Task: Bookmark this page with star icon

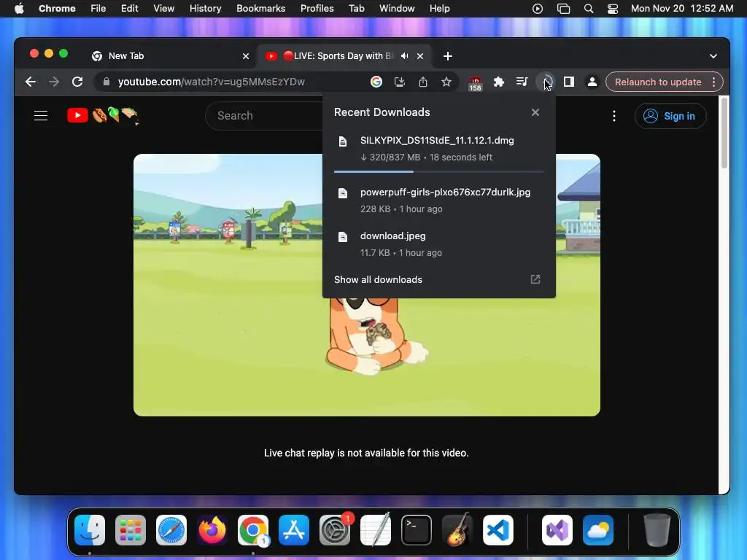Action: [446, 82]
